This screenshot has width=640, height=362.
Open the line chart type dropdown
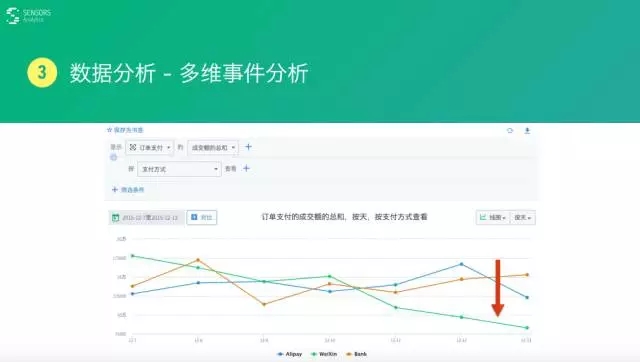pyautogui.click(x=493, y=218)
